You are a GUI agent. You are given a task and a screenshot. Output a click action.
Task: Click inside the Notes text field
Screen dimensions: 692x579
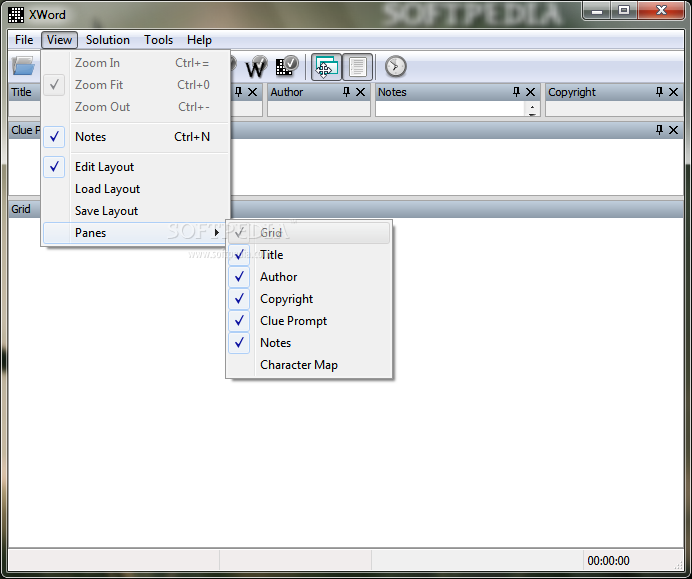click(x=450, y=109)
